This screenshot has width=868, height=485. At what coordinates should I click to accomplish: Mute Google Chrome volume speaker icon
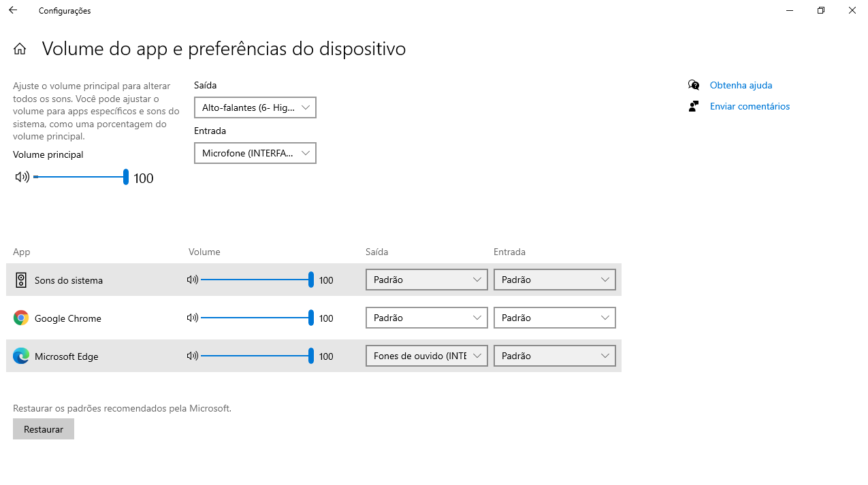pyautogui.click(x=193, y=318)
